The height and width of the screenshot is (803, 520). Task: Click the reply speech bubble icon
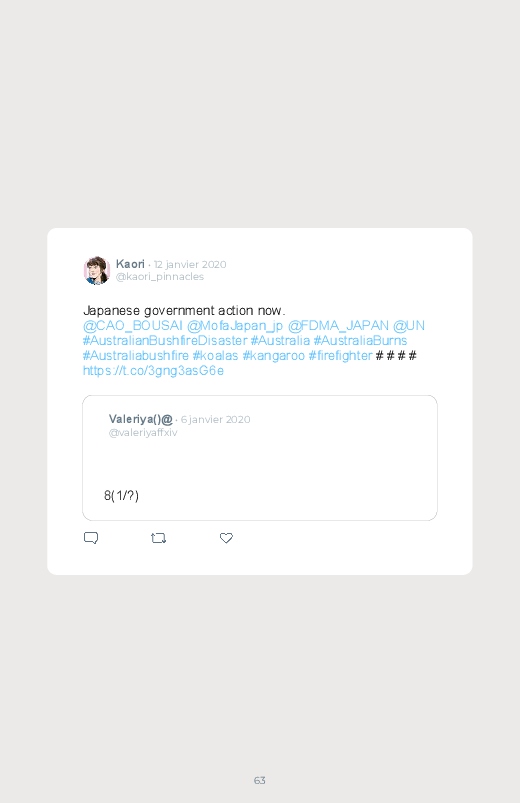coord(91,538)
